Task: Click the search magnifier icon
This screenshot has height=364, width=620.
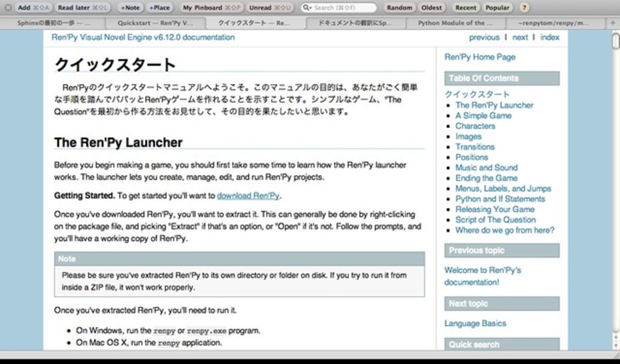Action: 307,8
